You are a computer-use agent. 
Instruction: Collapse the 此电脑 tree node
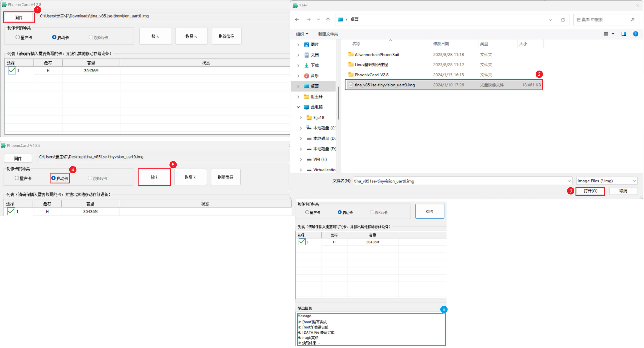298,107
